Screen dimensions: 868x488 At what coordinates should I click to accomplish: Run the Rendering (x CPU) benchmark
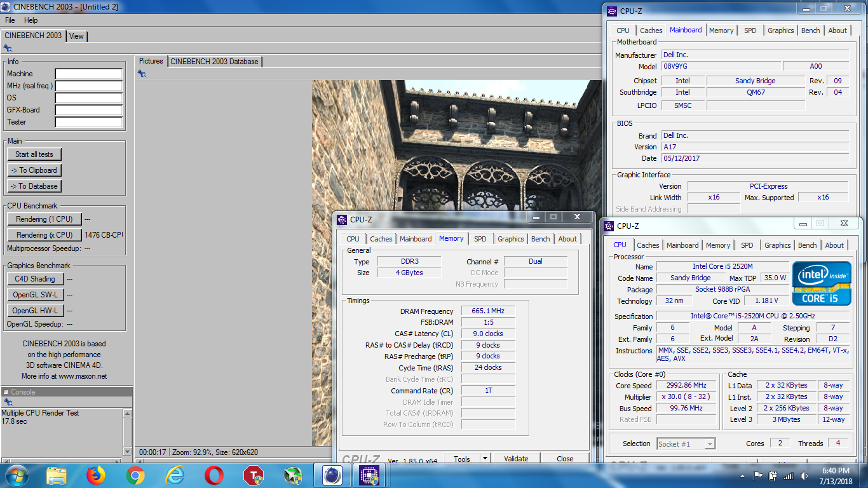(44, 235)
